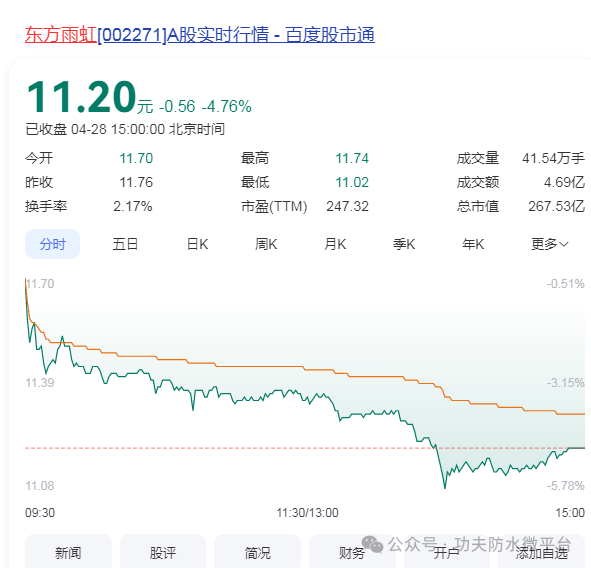Click the 09:30 time axis label

40,513
